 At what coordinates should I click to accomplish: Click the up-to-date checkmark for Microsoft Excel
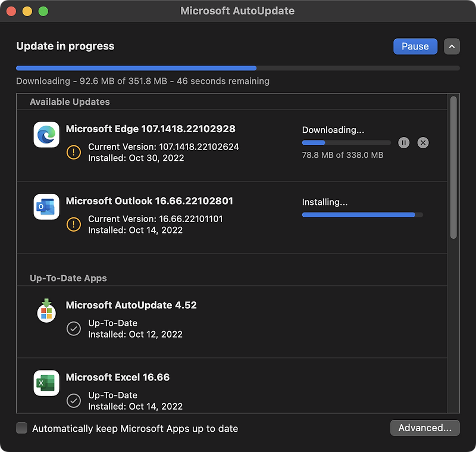[x=74, y=401]
